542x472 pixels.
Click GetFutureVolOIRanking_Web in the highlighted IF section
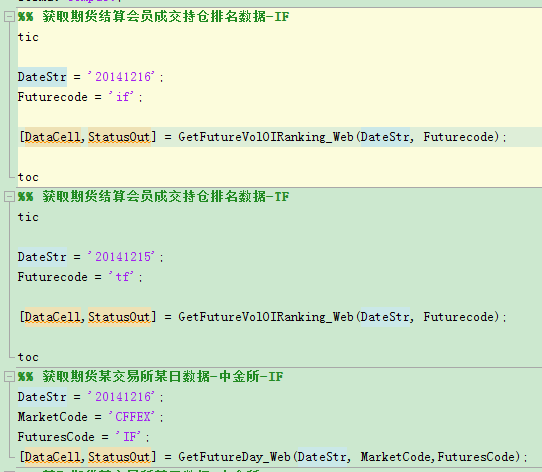click(x=266, y=137)
